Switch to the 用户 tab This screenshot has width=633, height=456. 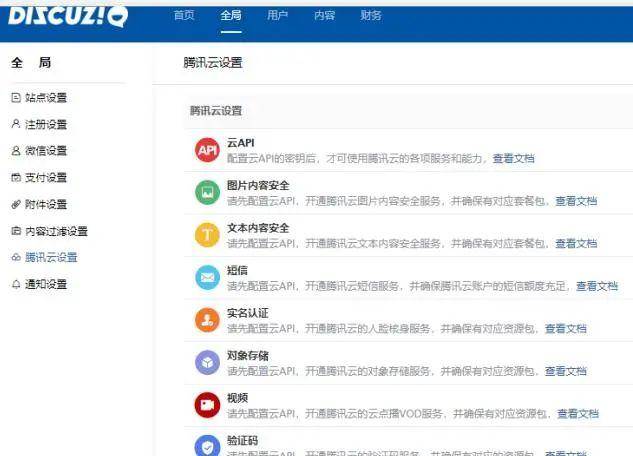[x=277, y=15]
